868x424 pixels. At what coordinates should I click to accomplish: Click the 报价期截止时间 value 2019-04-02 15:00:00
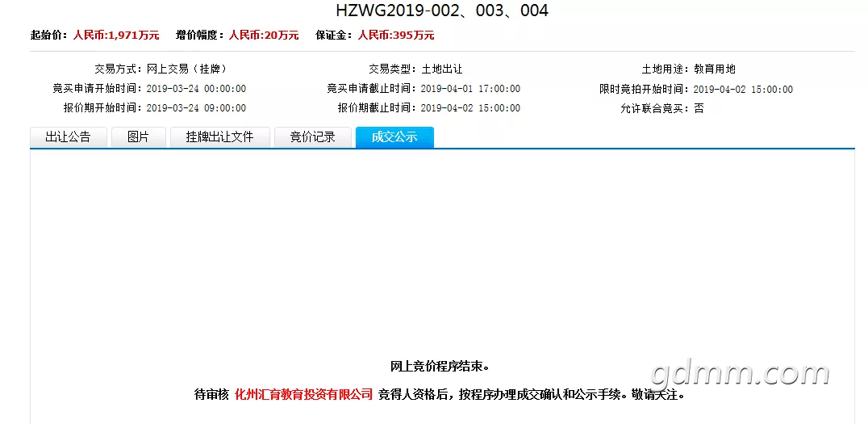pyautogui.click(x=470, y=108)
